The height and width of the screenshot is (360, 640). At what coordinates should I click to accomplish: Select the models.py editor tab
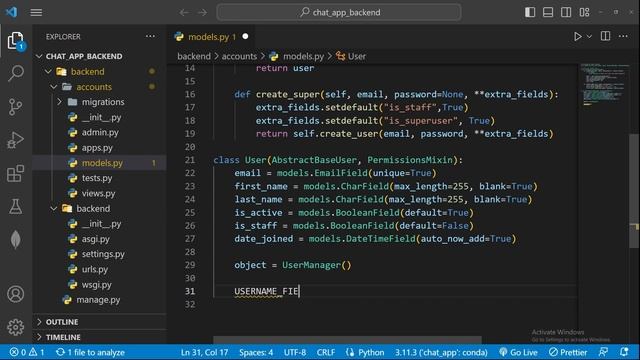(211, 37)
